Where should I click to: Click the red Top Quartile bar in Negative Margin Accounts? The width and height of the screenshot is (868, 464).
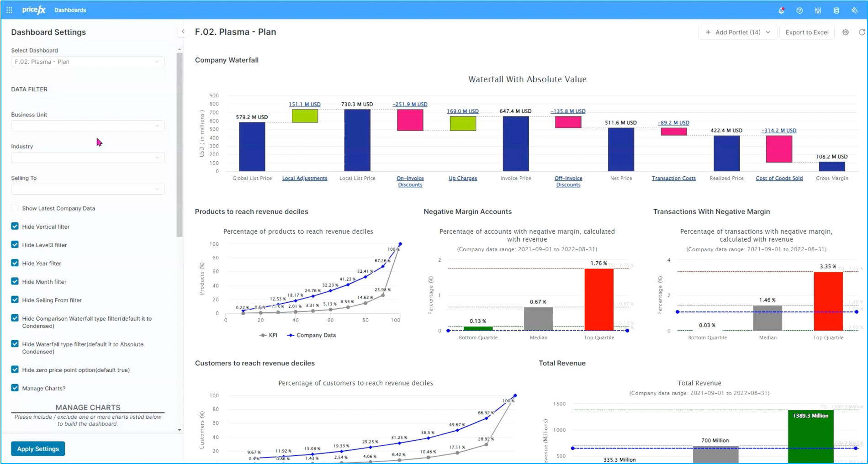point(598,299)
